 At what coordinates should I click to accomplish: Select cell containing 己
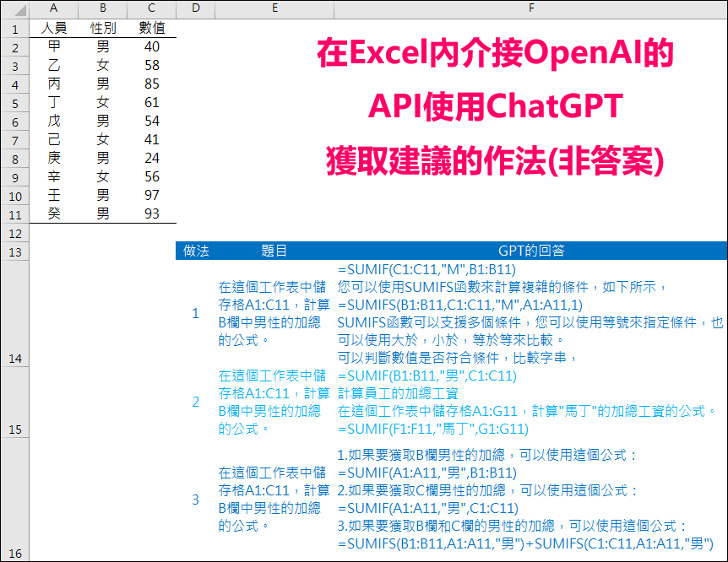click(x=54, y=140)
